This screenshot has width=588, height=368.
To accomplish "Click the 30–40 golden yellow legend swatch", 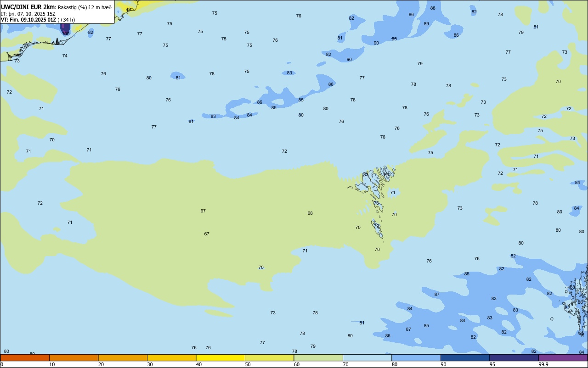I will tap(171, 357).
